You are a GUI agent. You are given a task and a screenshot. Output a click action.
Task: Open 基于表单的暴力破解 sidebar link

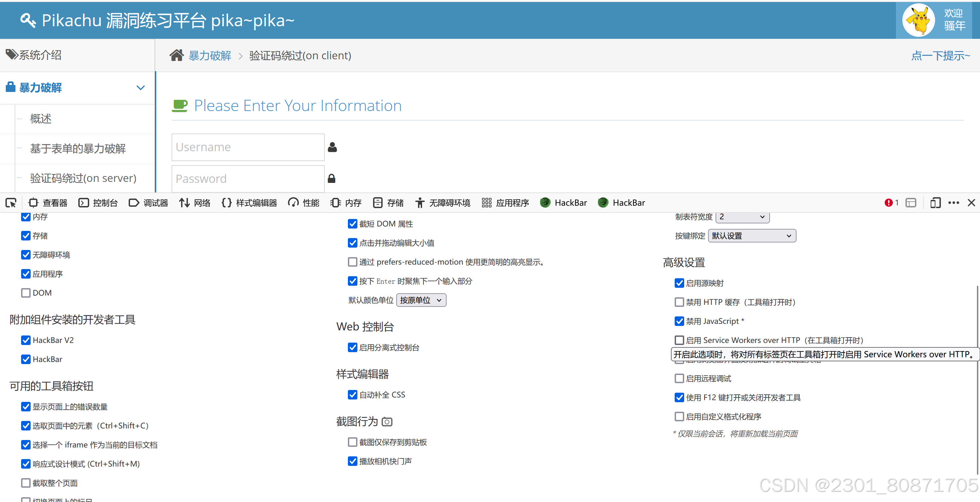tap(78, 149)
